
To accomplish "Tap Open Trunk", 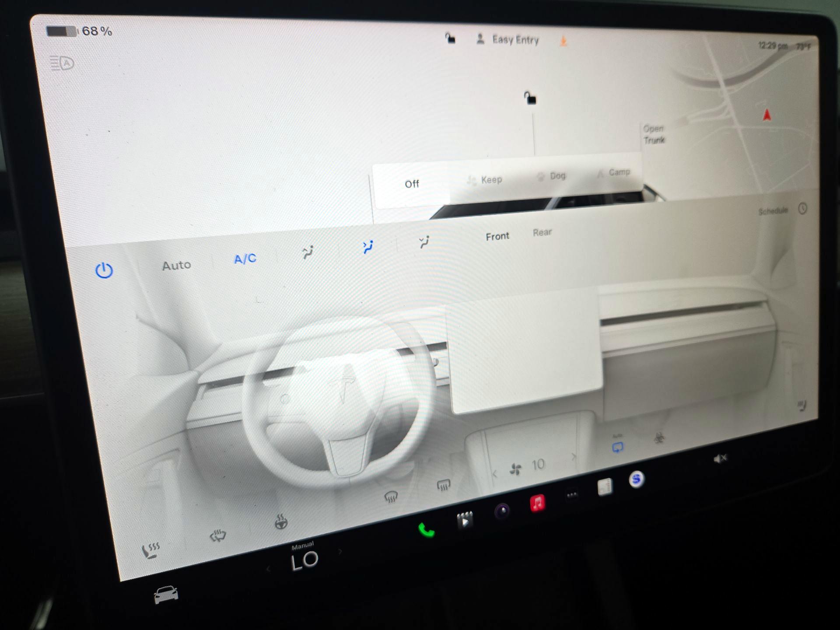I will coord(654,134).
